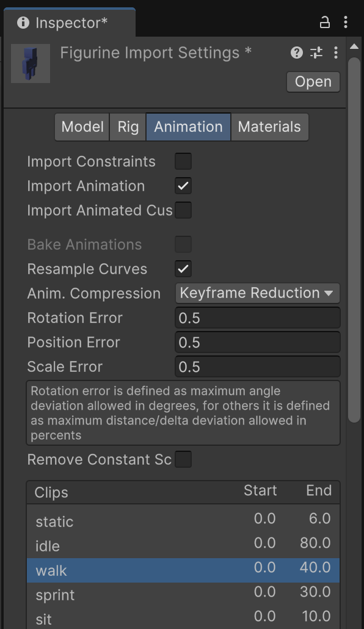Click the Figurine model thumbnail icon

point(31,64)
